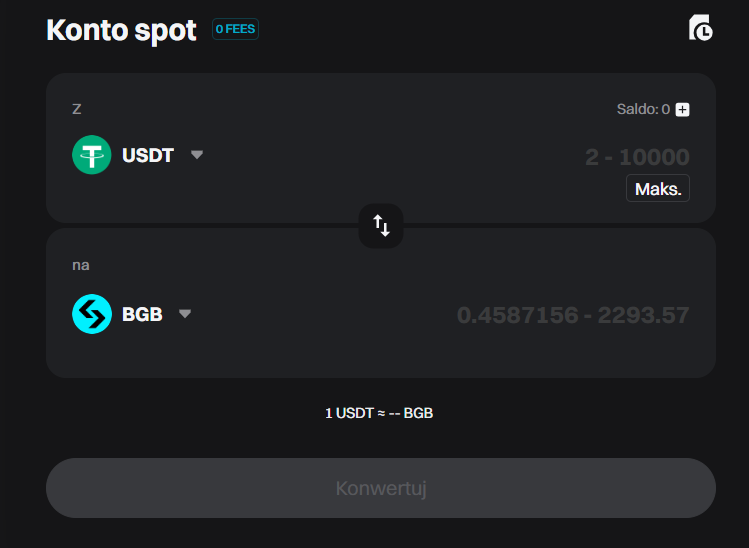Swap currencies with the arrows icon
The width and height of the screenshot is (749, 548).
click(x=381, y=225)
